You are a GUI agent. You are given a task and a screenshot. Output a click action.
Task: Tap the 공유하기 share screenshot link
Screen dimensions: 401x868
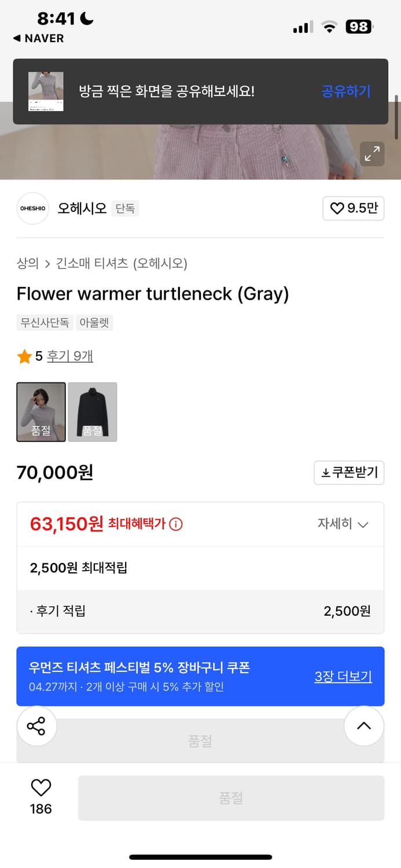click(345, 91)
